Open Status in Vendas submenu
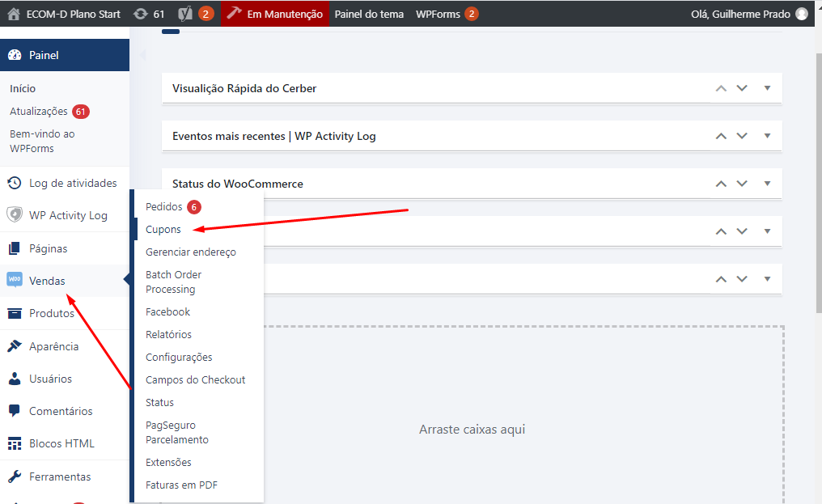The width and height of the screenshot is (822, 504). pyautogui.click(x=159, y=402)
